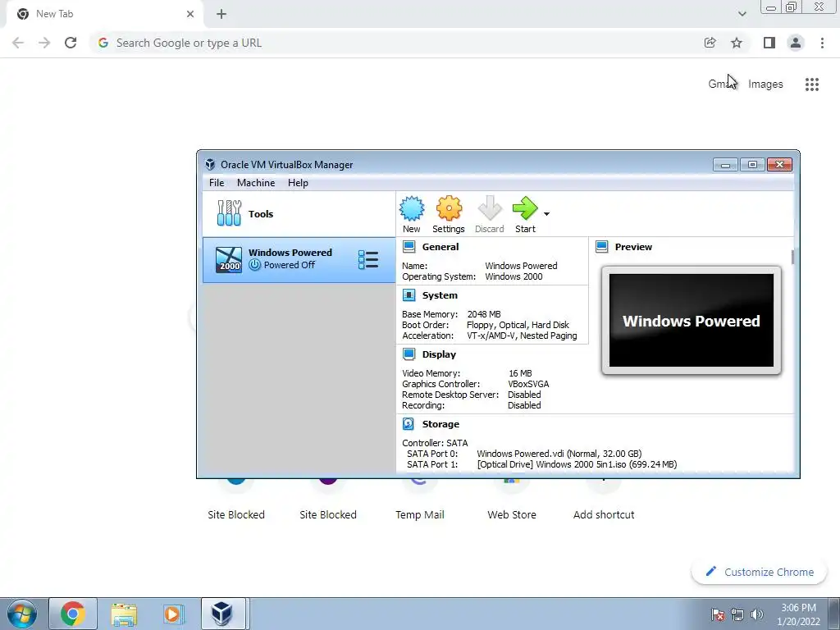This screenshot has height=630, width=840.
Task: Click the Chrome address bar search field
Action: (x=396, y=43)
